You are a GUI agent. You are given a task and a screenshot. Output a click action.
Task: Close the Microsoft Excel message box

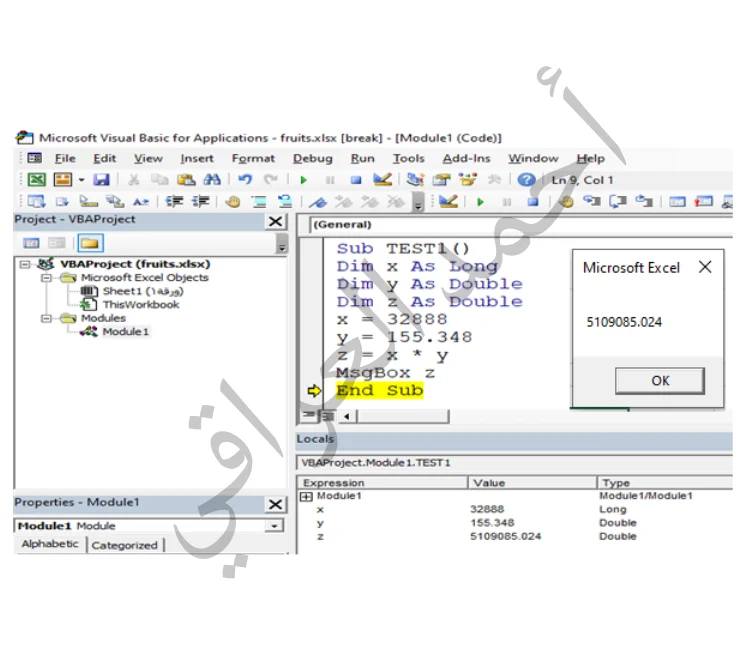click(705, 267)
